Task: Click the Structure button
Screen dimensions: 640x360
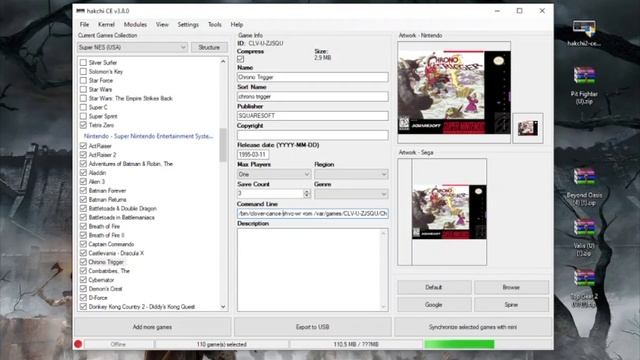Action: click(x=209, y=47)
